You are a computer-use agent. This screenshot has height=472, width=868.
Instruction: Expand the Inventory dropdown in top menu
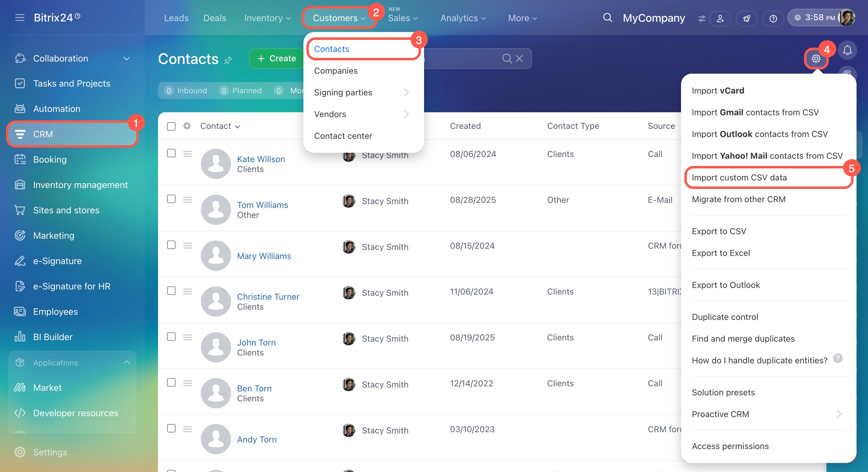pyautogui.click(x=267, y=18)
